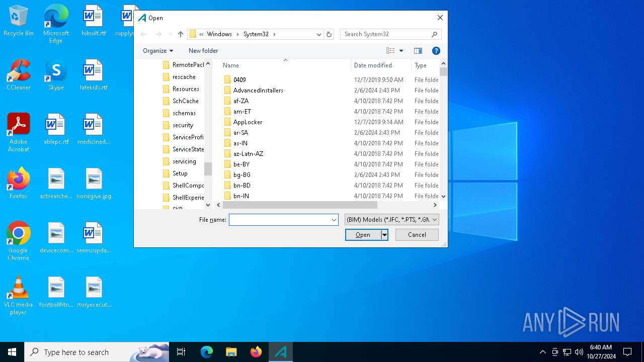Image resolution: width=644 pixels, height=362 pixels.
Task: Refresh the System32 folder view
Action: (329, 34)
